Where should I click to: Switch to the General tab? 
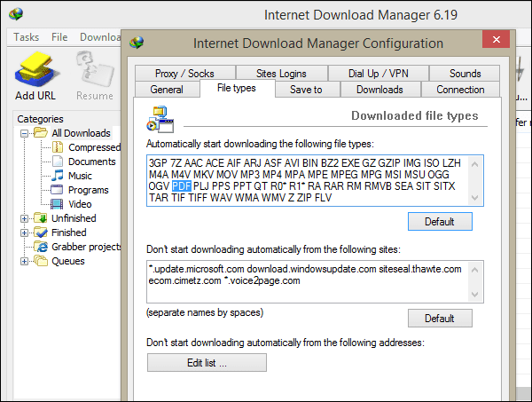pos(167,90)
